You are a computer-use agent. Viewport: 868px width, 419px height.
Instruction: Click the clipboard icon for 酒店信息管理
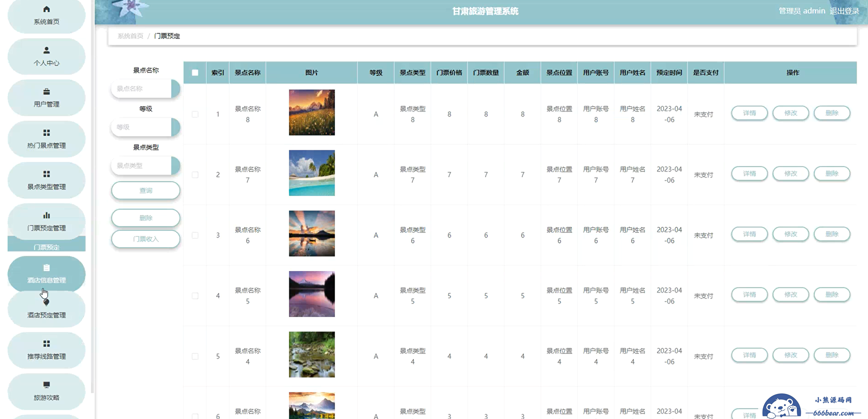tap(47, 268)
